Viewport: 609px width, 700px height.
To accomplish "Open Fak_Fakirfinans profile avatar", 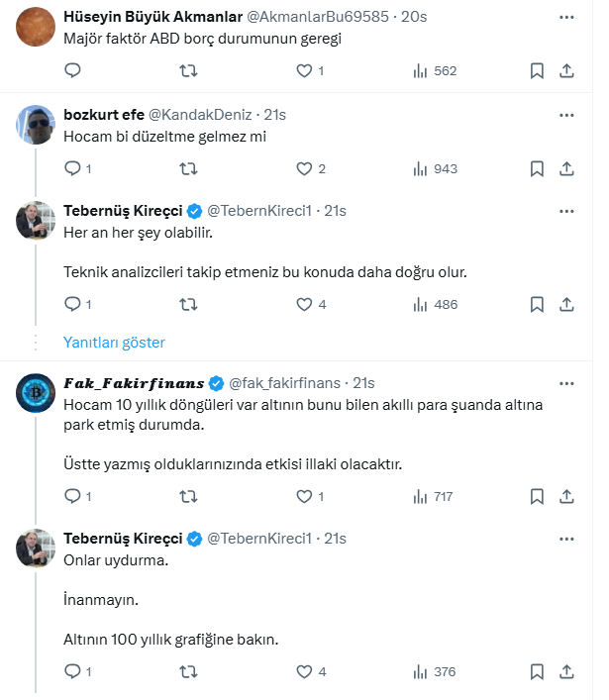I will 35,394.
